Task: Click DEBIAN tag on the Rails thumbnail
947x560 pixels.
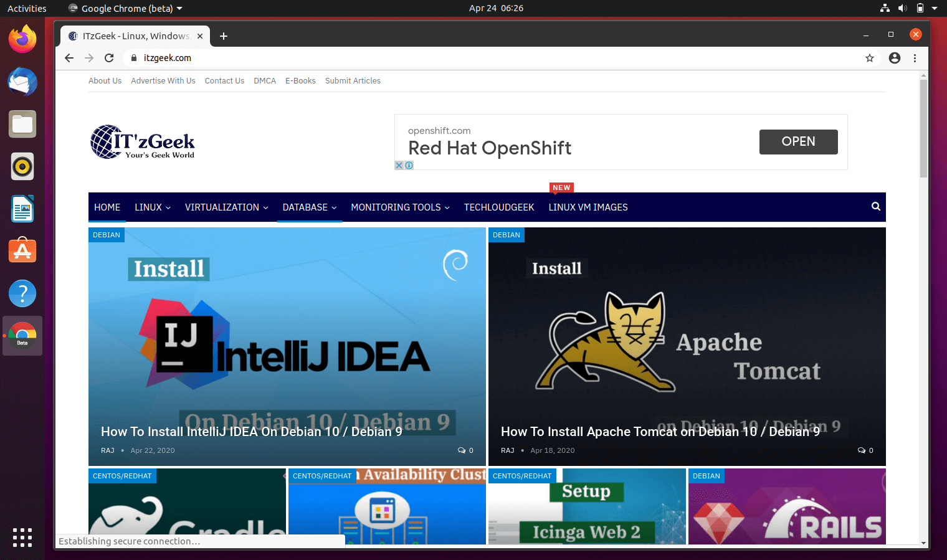Action: (x=707, y=476)
